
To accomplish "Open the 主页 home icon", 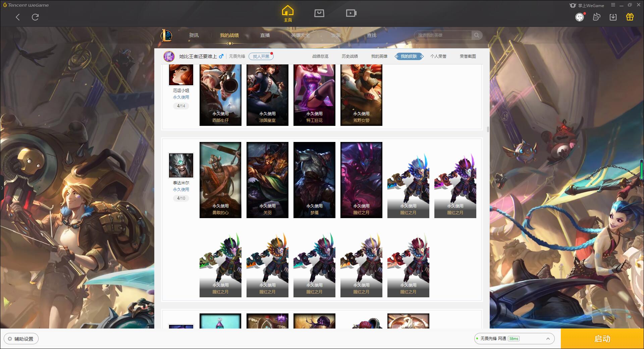I will (287, 14).
